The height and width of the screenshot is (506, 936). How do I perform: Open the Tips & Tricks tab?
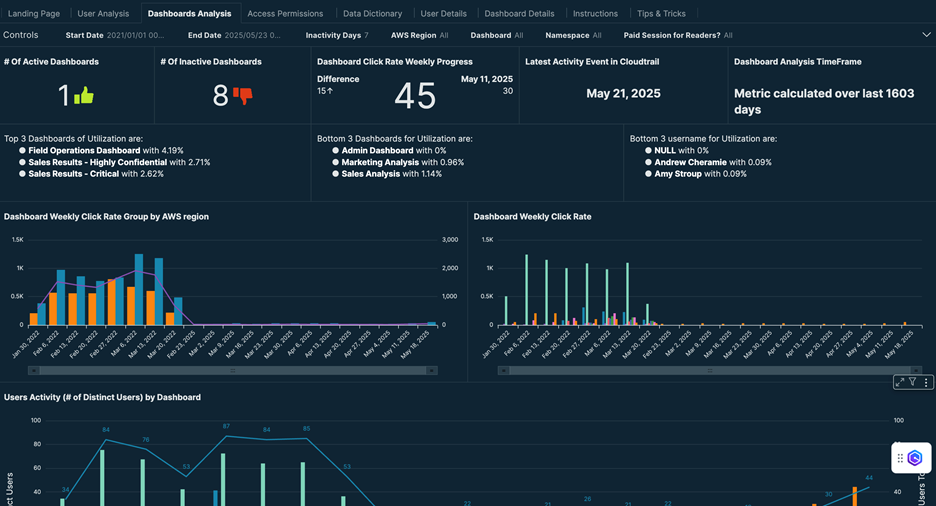(661, 13)
